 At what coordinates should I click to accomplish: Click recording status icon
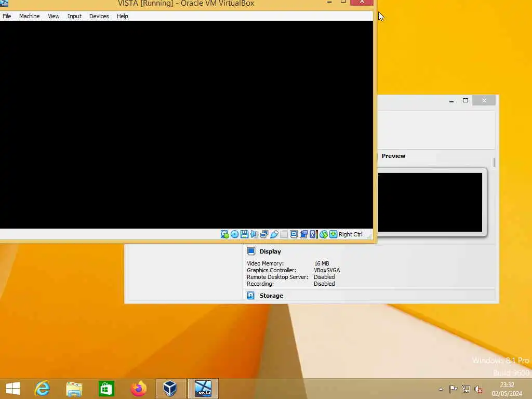[x=303, y=234]
